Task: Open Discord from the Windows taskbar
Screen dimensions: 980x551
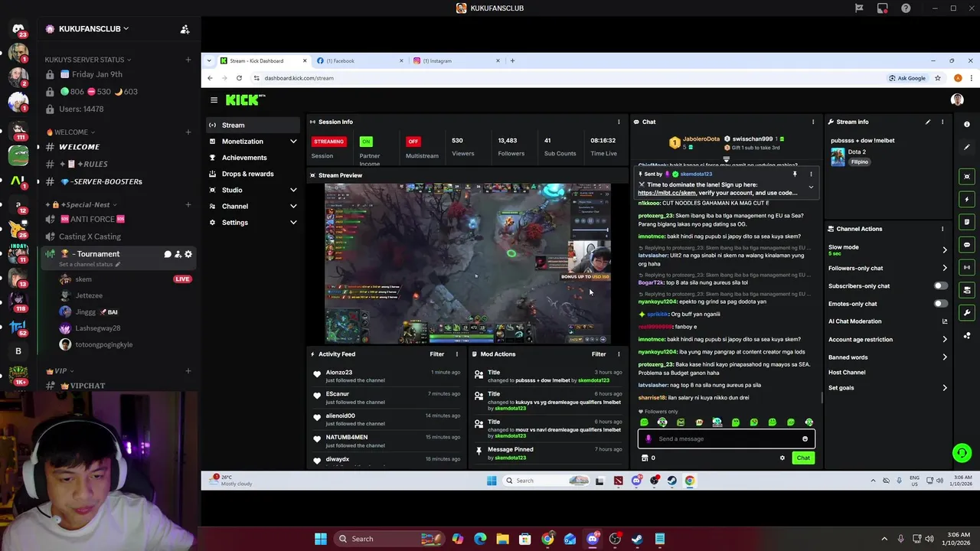Action: tap(593, 539)
